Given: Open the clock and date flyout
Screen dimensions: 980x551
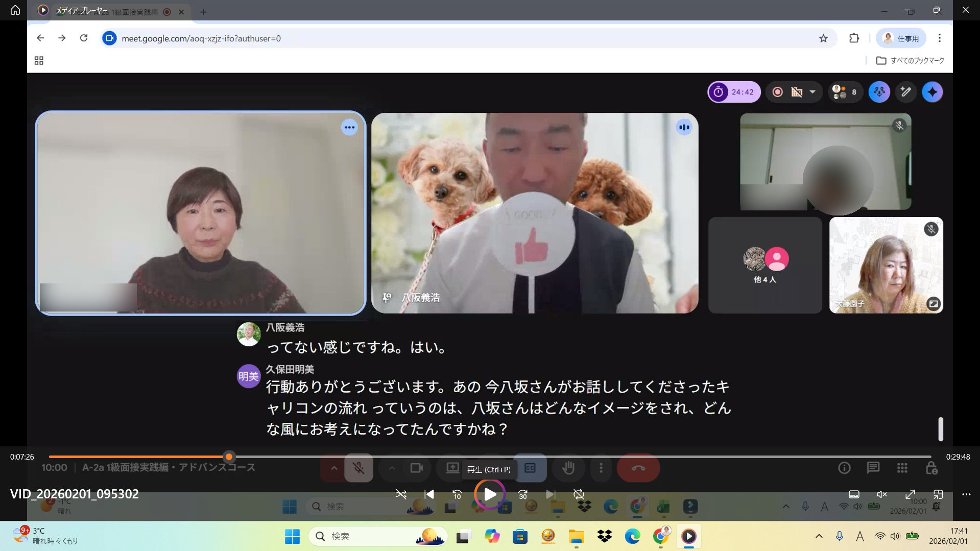Looking at the screenshot, I should click(x=948, y=536).
